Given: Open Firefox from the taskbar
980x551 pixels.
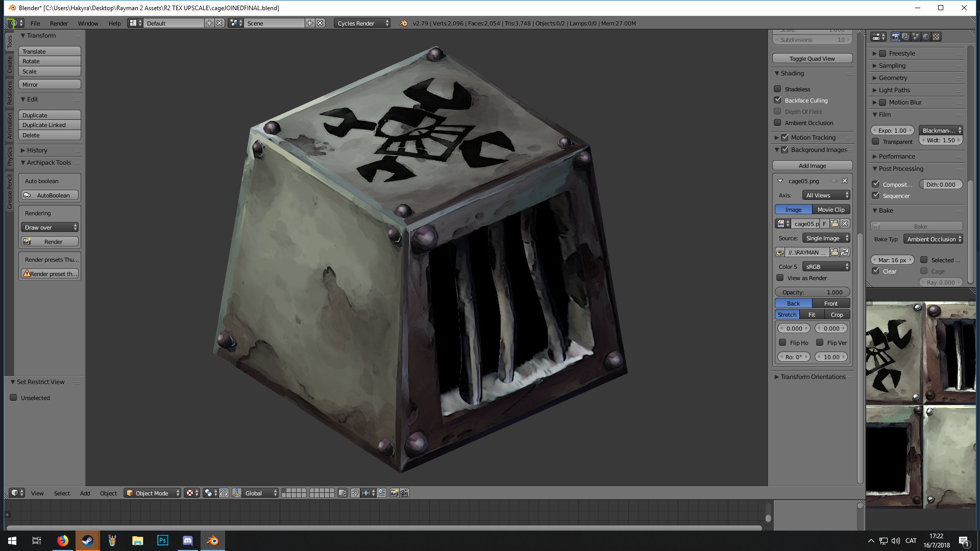Looking at the screenshot, I should [x=63, y=541].
